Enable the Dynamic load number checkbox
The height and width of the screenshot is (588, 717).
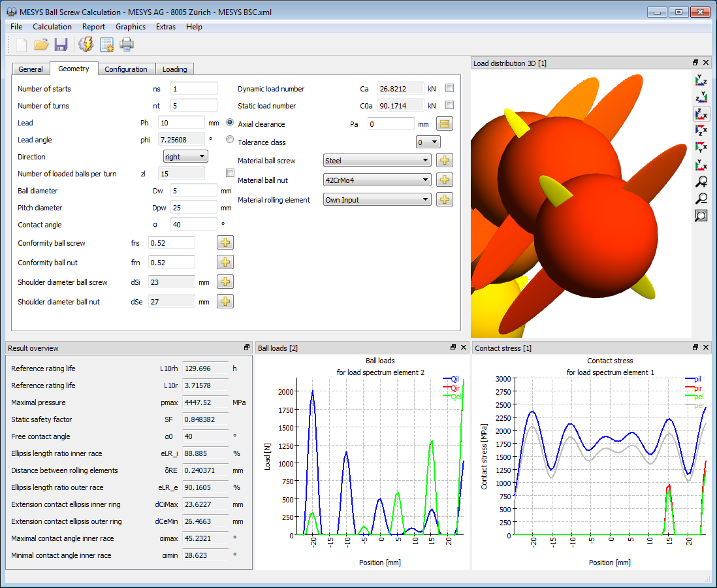[449, 88]
